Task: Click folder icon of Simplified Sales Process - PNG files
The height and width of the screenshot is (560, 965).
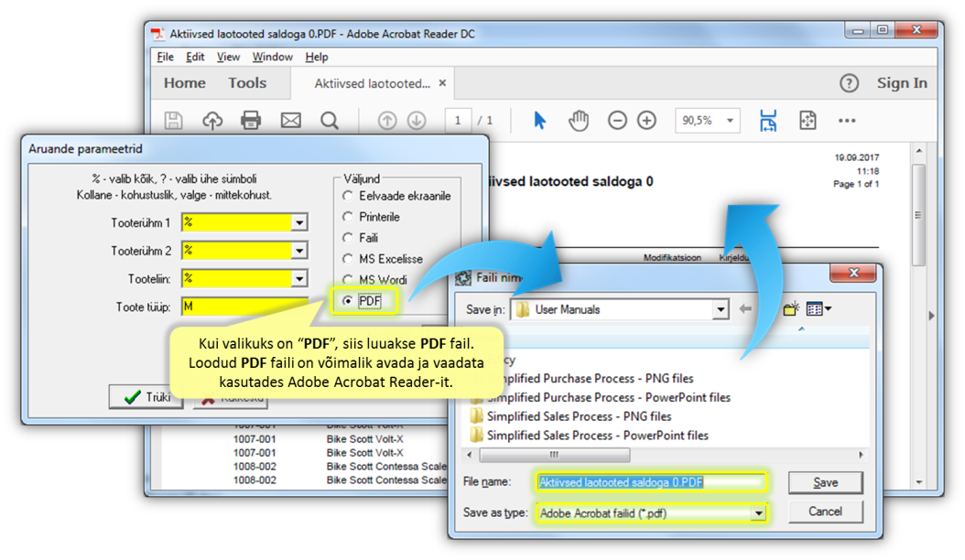Action: tap(476, 416)
